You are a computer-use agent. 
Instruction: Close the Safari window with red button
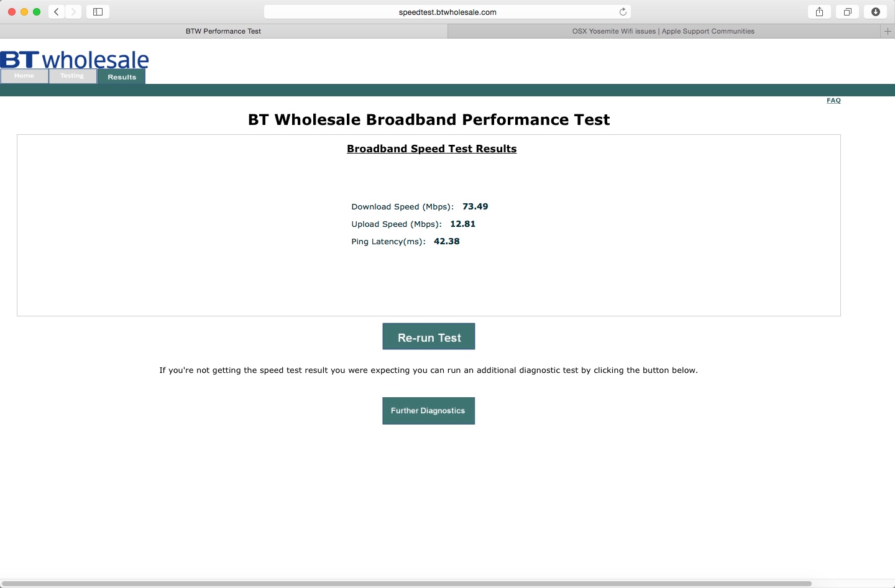12,12
